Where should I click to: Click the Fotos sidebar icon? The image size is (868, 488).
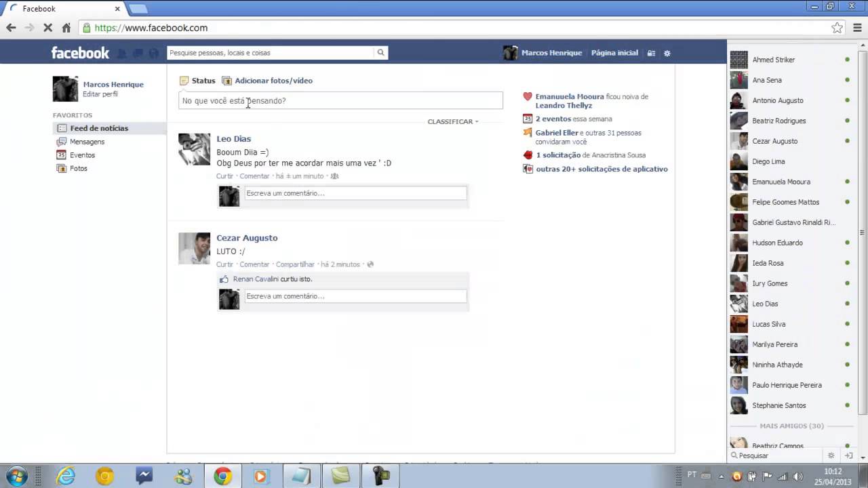62,168
